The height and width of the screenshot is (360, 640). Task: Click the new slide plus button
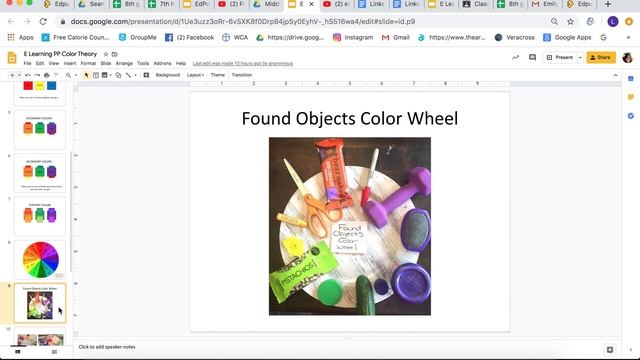(x=12, y=75)
